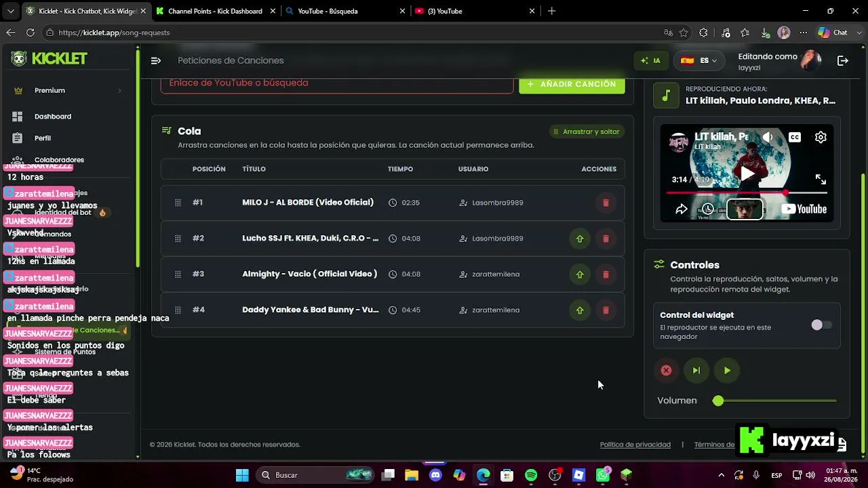Share the video from YouTube player
This screenshot has width=868, height=488.
(x=682, y=209)
